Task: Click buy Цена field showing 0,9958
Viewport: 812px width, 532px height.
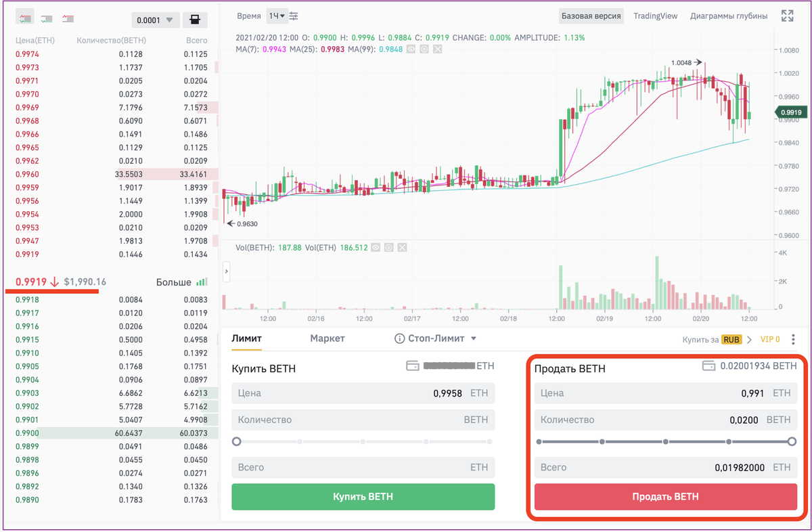Action: 363,393
